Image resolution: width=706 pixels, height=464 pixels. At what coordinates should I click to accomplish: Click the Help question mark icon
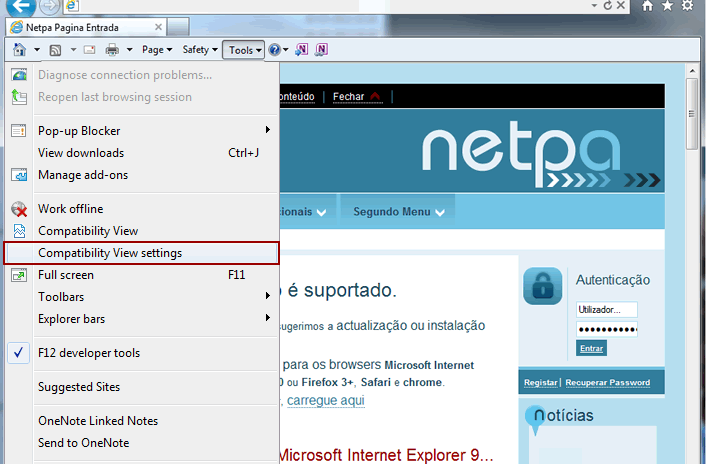pos(274,50)
